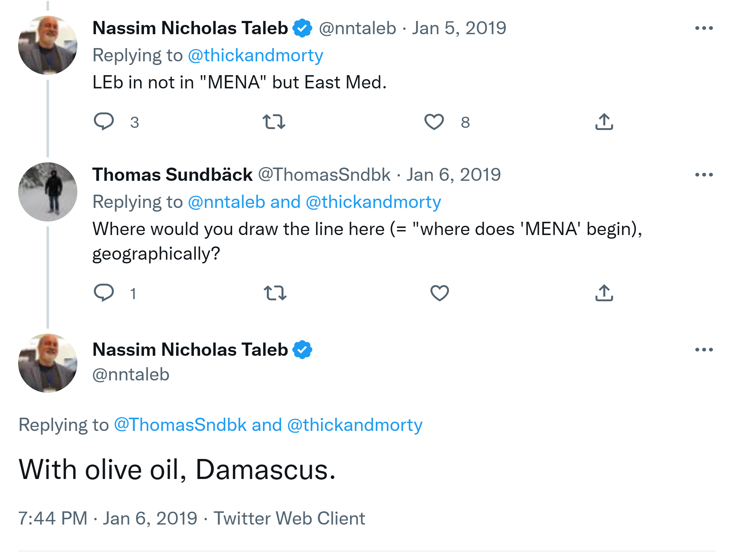Screen dimensions: 730x560
Task: Open more options on Sundbäck's tweet
Action: point(703,175)
